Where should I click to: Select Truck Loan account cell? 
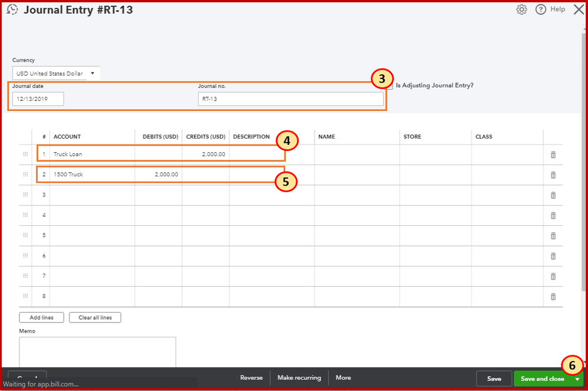93,155
